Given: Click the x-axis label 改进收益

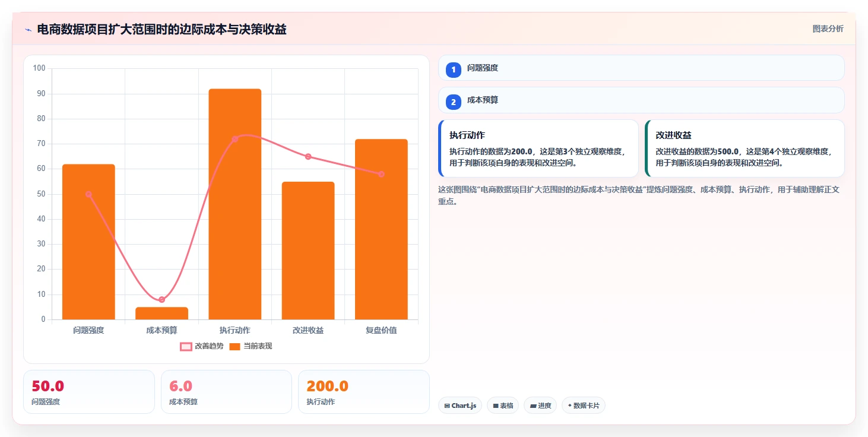Looking at the screenshot, I should coord(308,330).
